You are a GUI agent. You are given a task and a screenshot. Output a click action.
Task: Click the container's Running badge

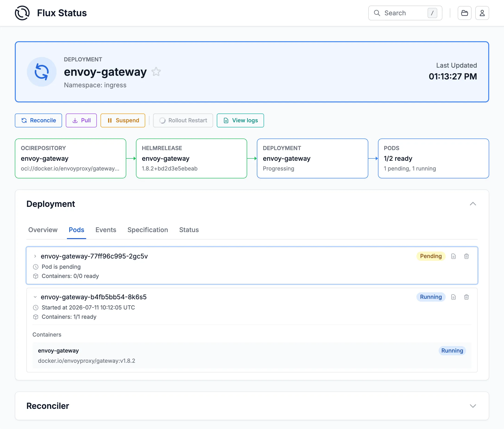tap(452, 351)
